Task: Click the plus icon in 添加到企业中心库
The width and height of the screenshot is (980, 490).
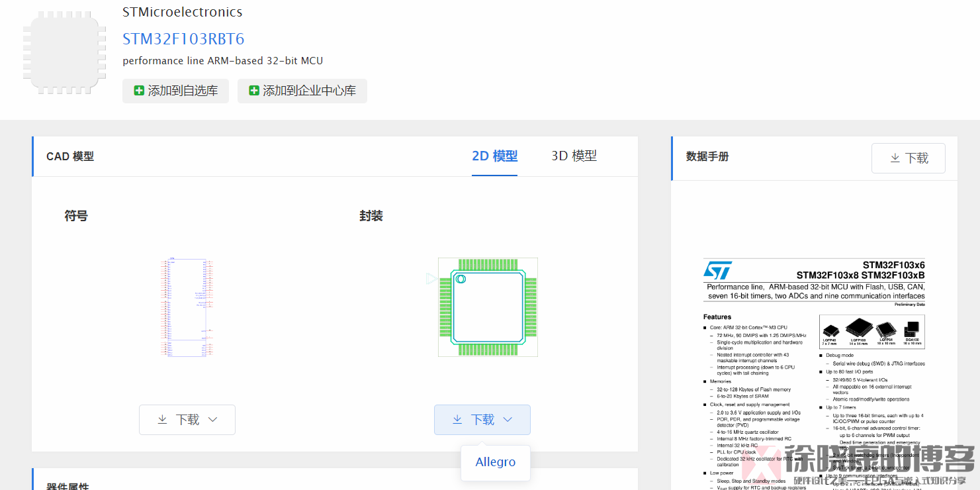Action: [x=254, y=91]
